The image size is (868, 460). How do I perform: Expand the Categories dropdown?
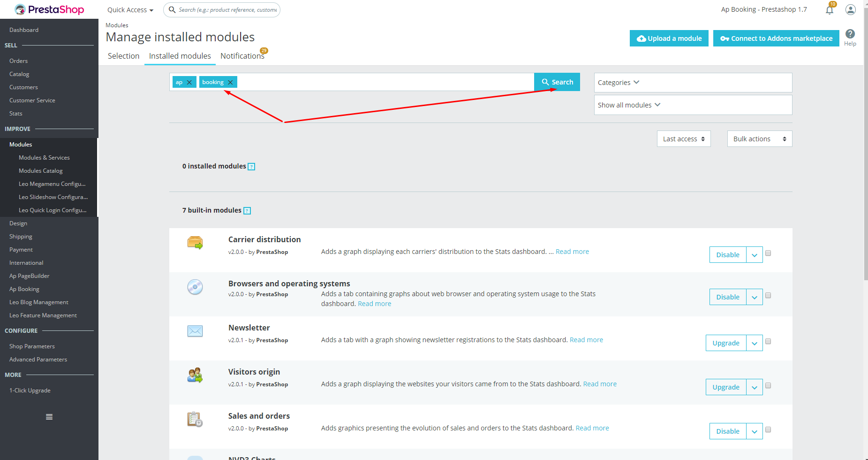pyautogui.click(x=693, y=83)
